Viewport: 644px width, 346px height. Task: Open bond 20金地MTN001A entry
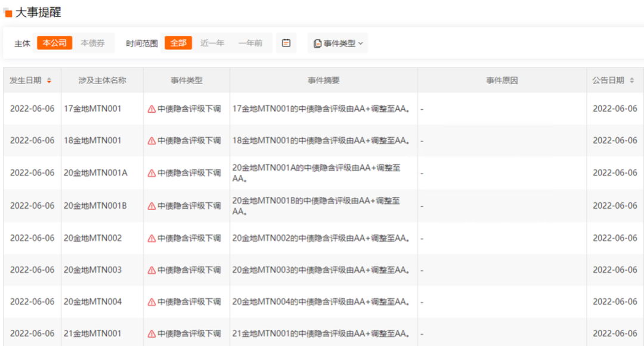(95, 172)
